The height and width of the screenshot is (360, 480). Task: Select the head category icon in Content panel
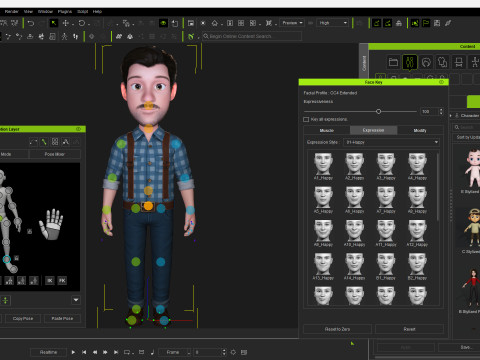426,62
